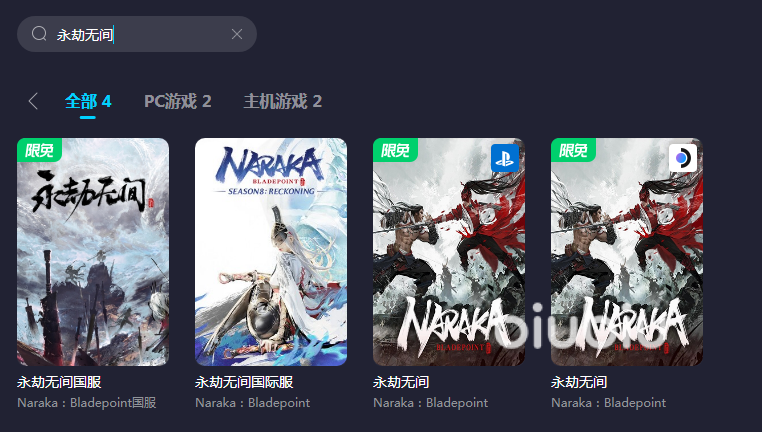Screen dimensions: 762x432
Task: Click the search magnifier icon
Action: [x=39, y=34]
